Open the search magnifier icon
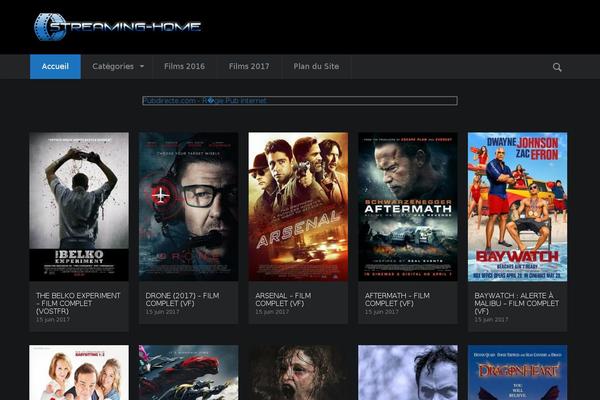Screen dimensions: 600x400 (557, 67)
